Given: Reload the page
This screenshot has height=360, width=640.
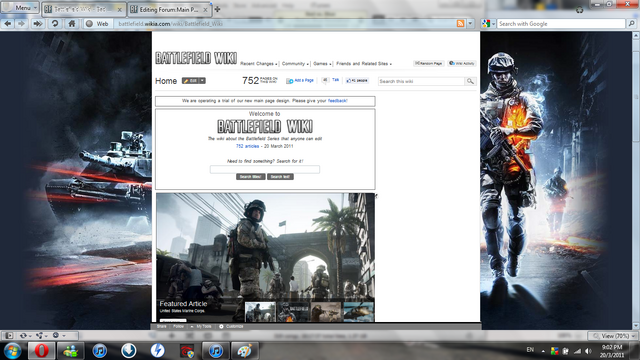Looking at the screenshot, I should 55,24.
